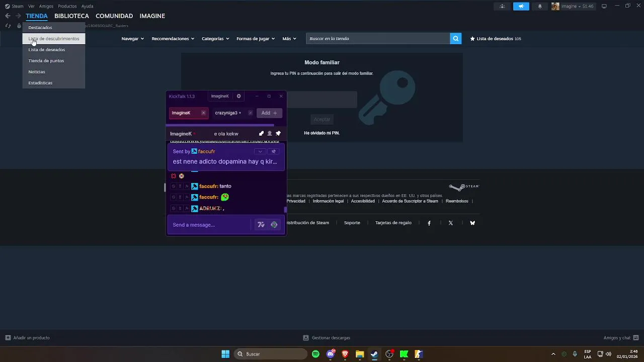
Task: Open Steam's Facebook page in footer
Action: pyautogui.click(x=429, y=223)
